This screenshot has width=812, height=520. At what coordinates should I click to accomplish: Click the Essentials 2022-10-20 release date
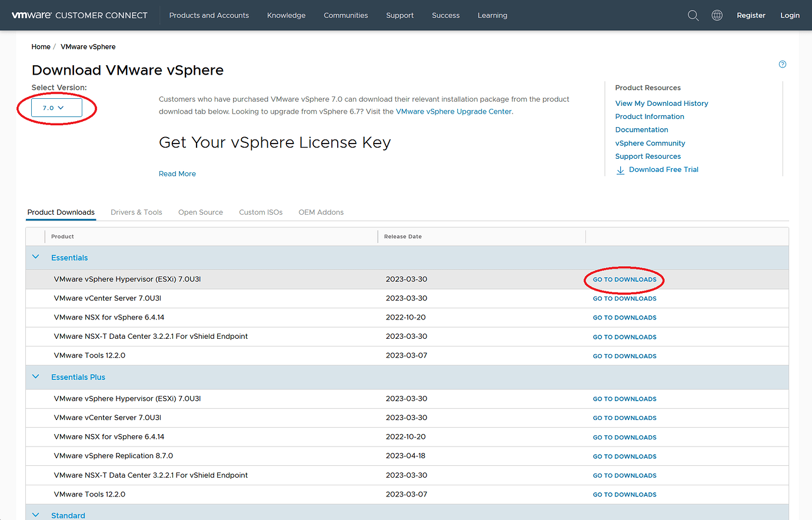click(406, 317)
